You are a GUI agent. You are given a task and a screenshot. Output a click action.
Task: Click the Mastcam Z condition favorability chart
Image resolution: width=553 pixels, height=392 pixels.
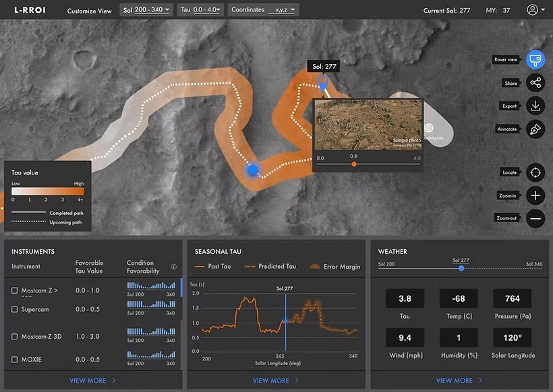tap(151, 285)
